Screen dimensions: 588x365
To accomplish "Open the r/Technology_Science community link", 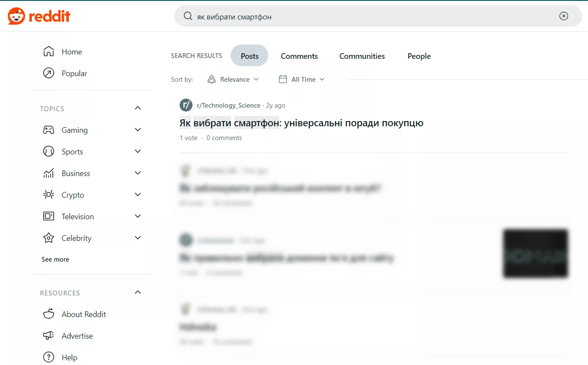I will [x=228, y=106].
